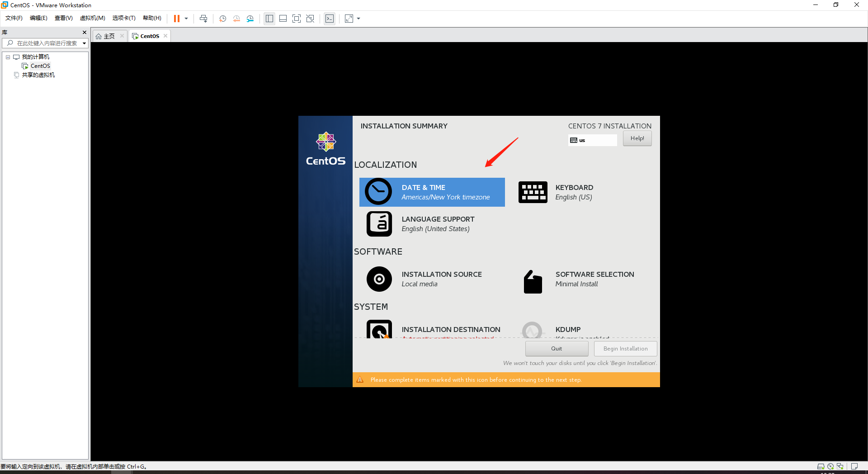This screenshot has width=868, height=474.
Task: Open INSTALLATION DESTINATION disk icon
Action: pos(379,329)
